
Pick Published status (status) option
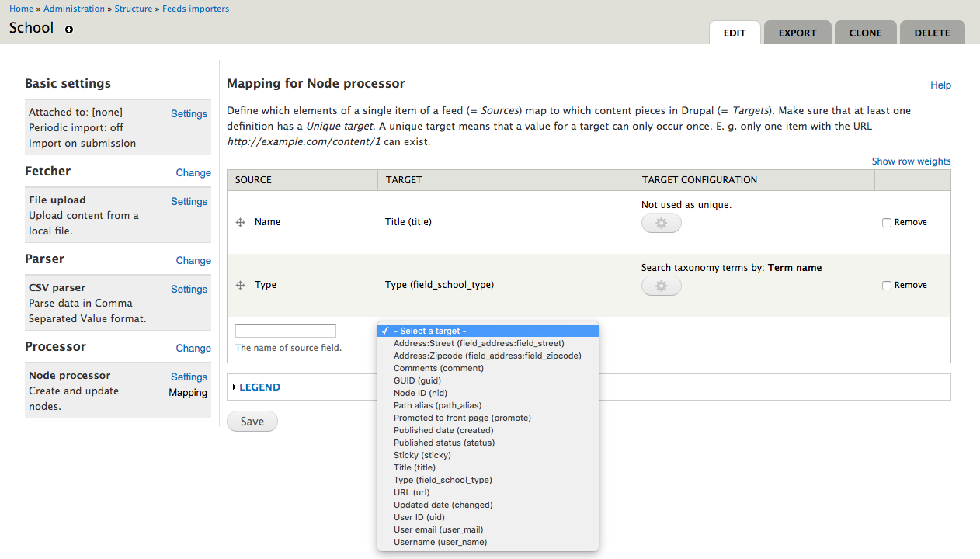pos(488,443)
